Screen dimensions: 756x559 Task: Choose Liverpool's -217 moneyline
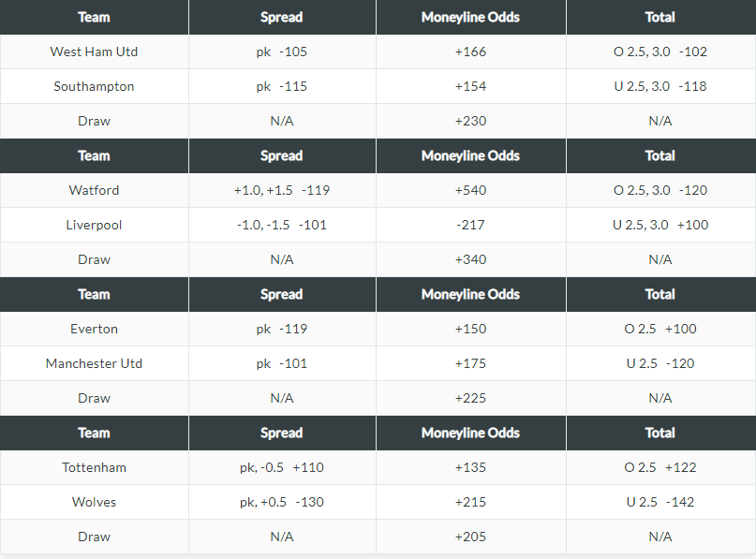[470, 225]
